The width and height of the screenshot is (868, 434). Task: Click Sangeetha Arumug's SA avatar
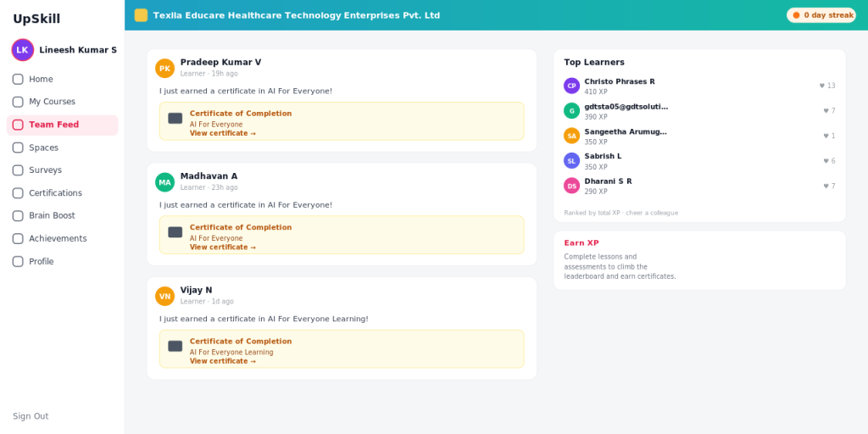click(572, 136)
